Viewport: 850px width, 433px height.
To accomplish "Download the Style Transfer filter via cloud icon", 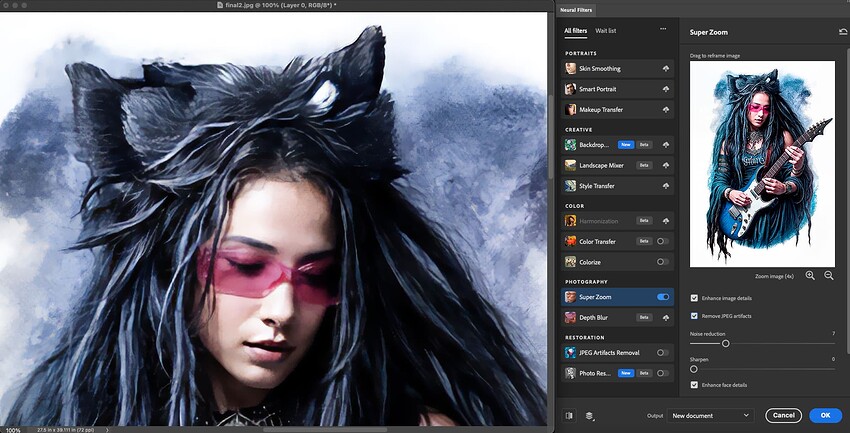I will click(x=665, y=186).
